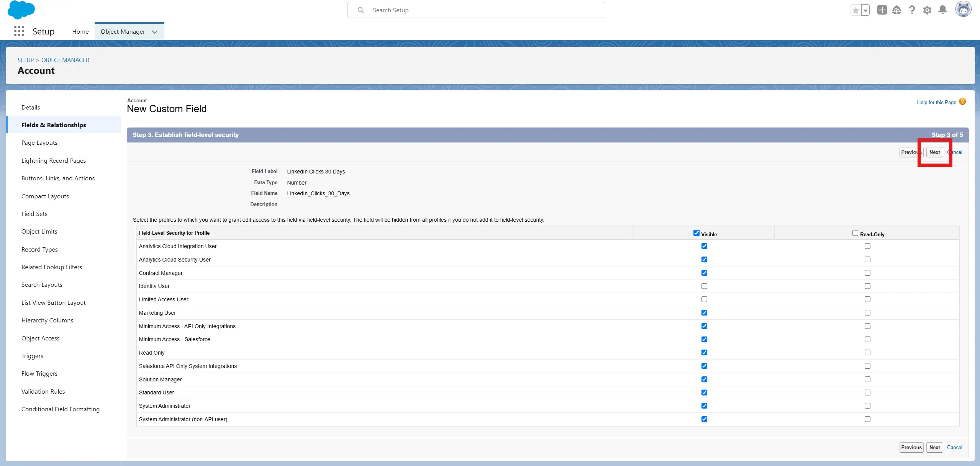Screen dimensions: 980x466
Task: Click the Salesforce cloud logo
Action: click(x=21, y=10)
